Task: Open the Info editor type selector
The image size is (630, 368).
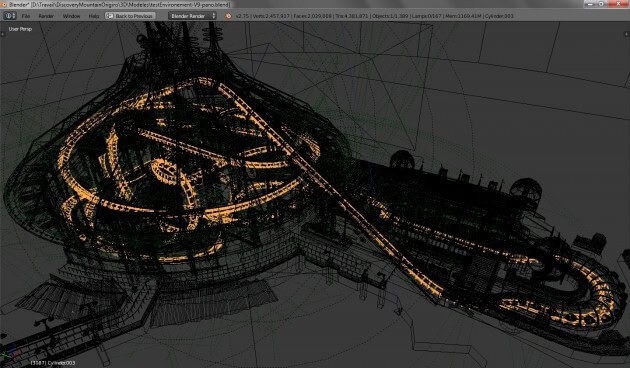Action: coord(10,16)
